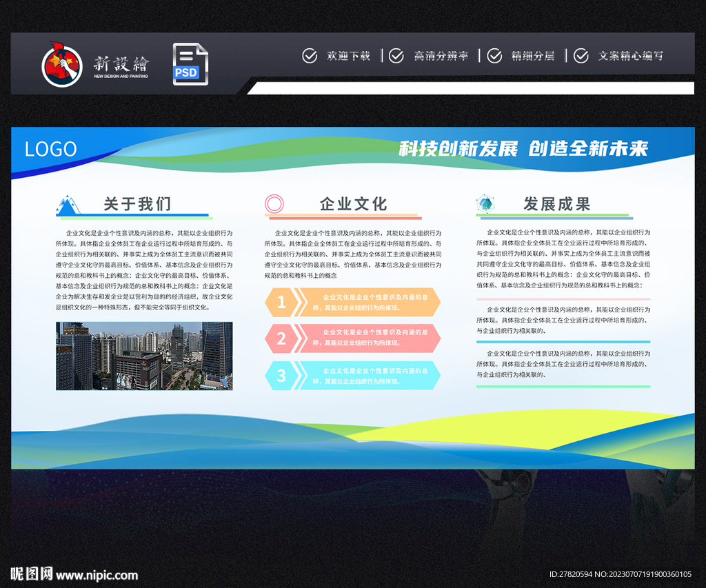Screen dimensions: 706x588
Task: Click the pink arrow banner text
Action: (x=370, y=338)
